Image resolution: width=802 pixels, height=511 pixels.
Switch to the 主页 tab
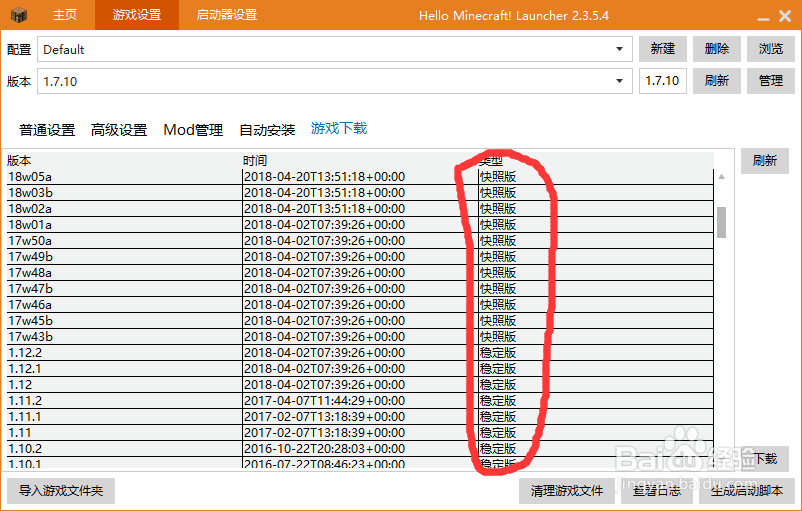(x=64, y=15)
